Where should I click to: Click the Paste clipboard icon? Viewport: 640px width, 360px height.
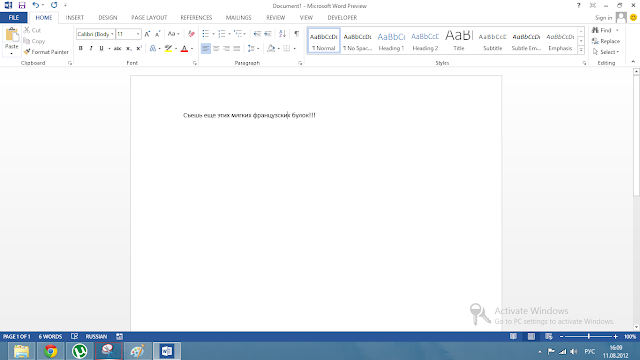tap(11, 35)
